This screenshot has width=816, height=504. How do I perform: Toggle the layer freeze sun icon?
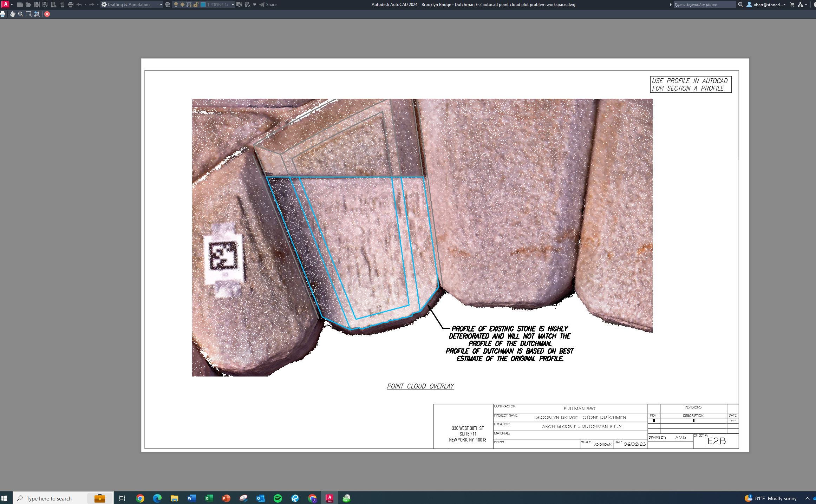pyautogui.click(x=182, y=5)
